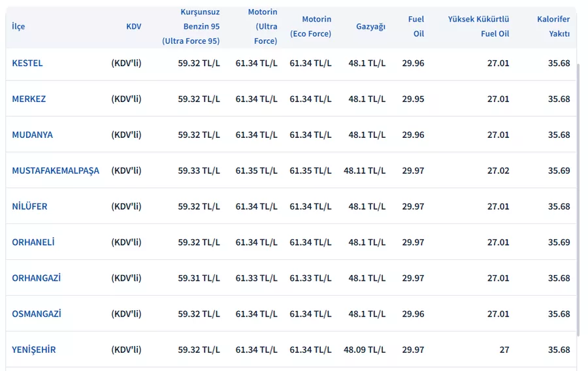Image resolution: width=588 pixels, height=371 pixels.
Task: Open the YENİŞEHİR district link
Action: pyautogui.click(x=33, y=350)
